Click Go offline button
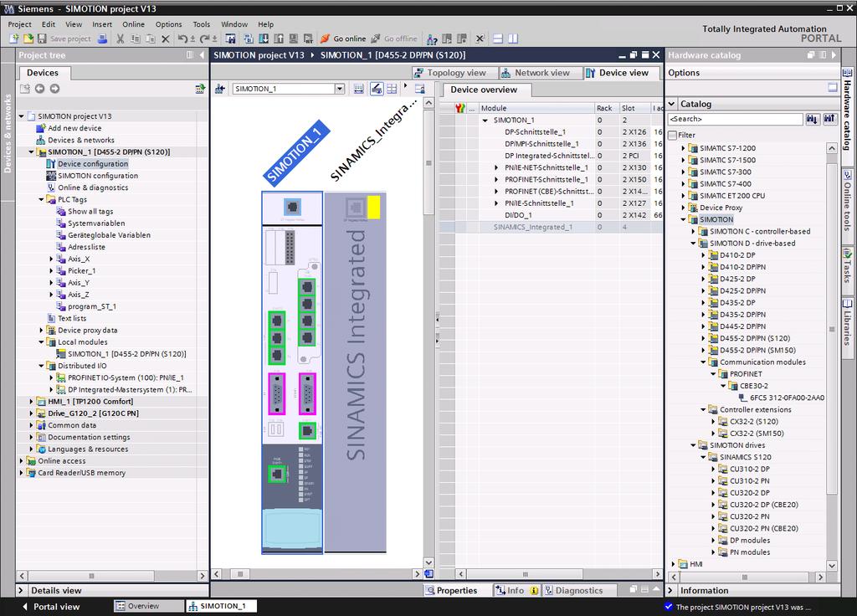Viewport: 857px width, 616px height. 394,38
